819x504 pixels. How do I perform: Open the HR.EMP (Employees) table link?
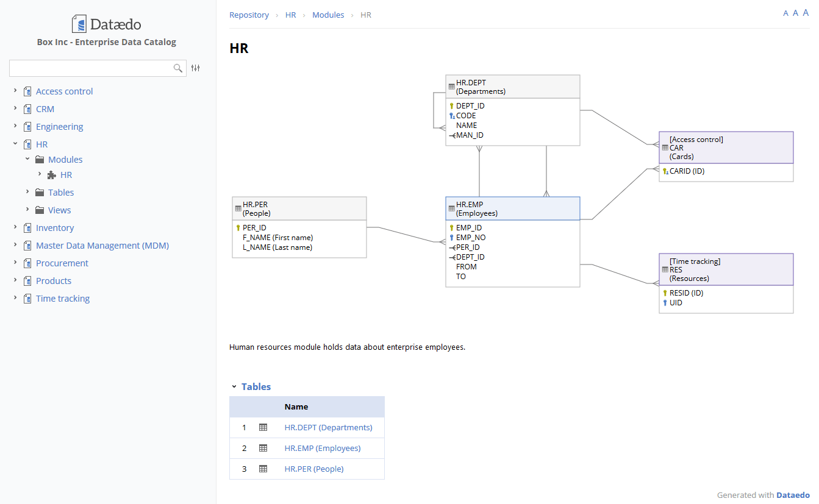(322, 448)
